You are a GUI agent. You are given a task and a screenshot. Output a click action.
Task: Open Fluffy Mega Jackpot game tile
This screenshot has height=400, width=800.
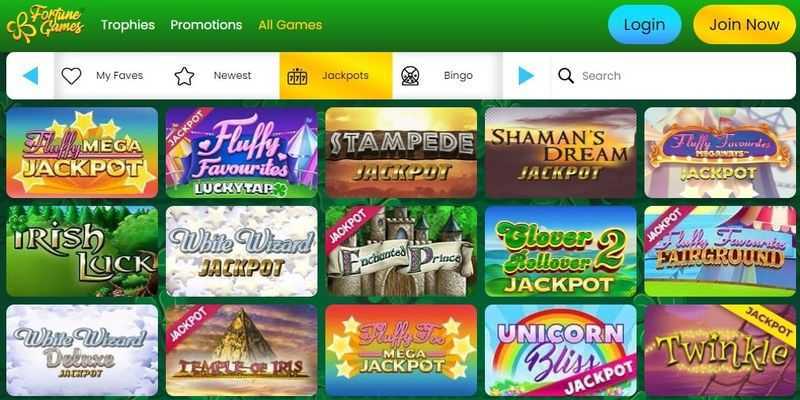(82, 152)
